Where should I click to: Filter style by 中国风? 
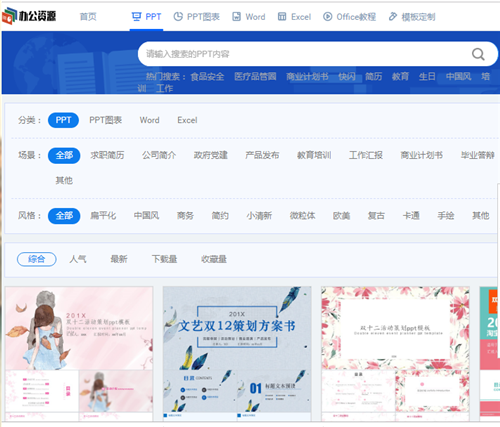146,216
